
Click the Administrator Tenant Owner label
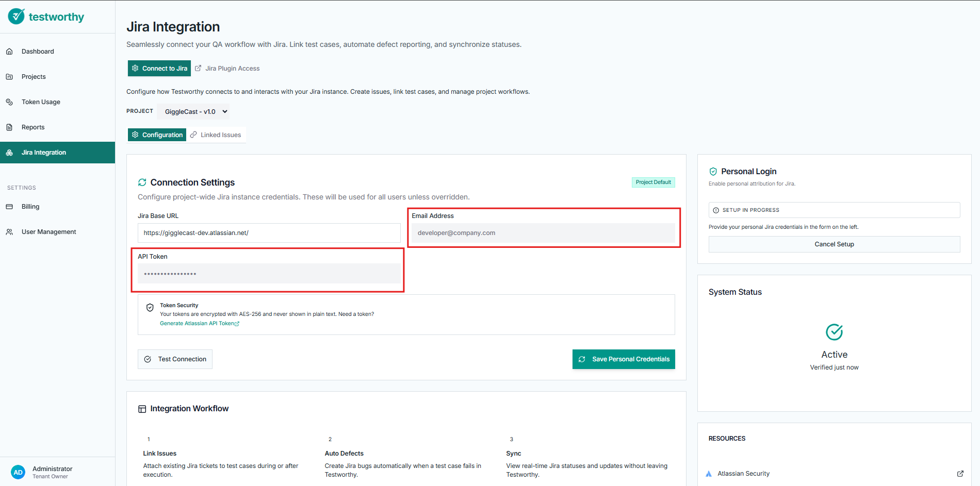coord(52,472)
